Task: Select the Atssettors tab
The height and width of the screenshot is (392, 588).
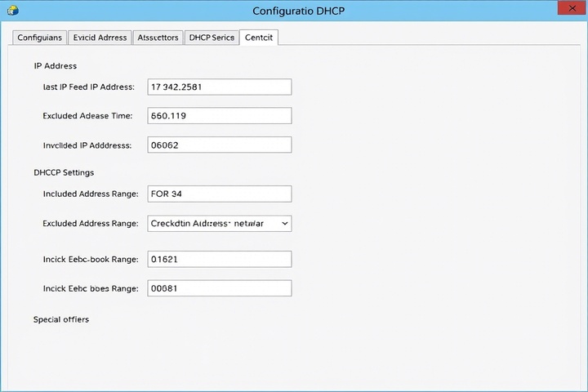Action: (x=158, y=38)
